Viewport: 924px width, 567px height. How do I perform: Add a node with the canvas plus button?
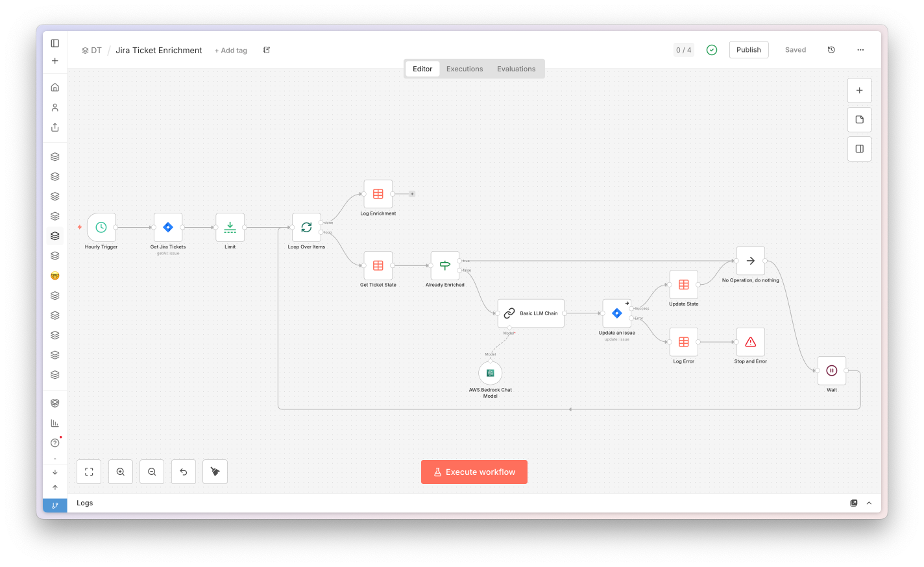[860, 91]
